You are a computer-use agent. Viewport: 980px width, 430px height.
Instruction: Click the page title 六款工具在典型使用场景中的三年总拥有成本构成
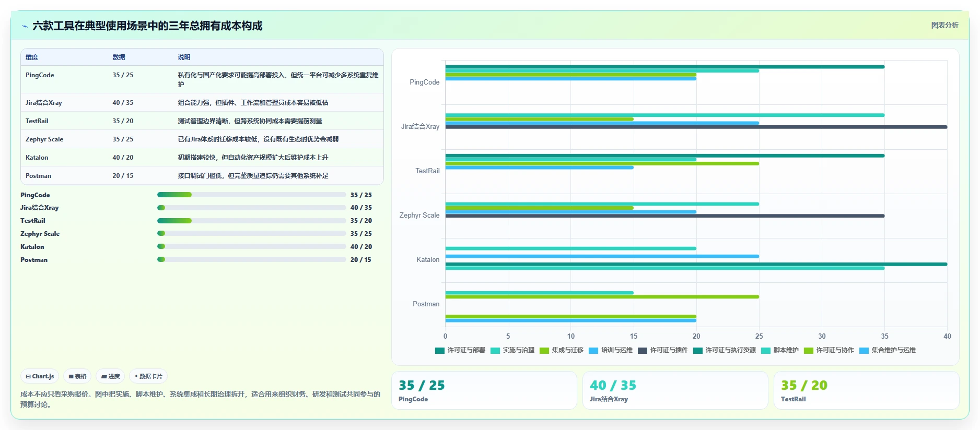pyautogui.click(x=147, y=26)
